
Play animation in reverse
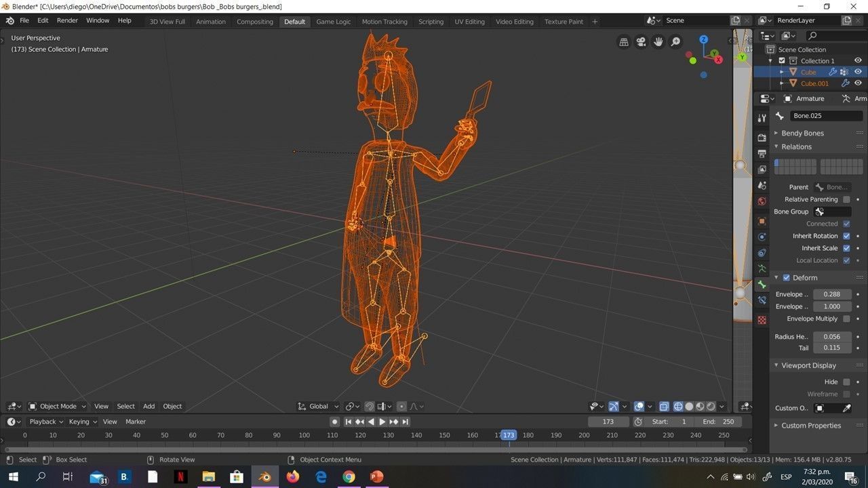click(x=371, y=422)
